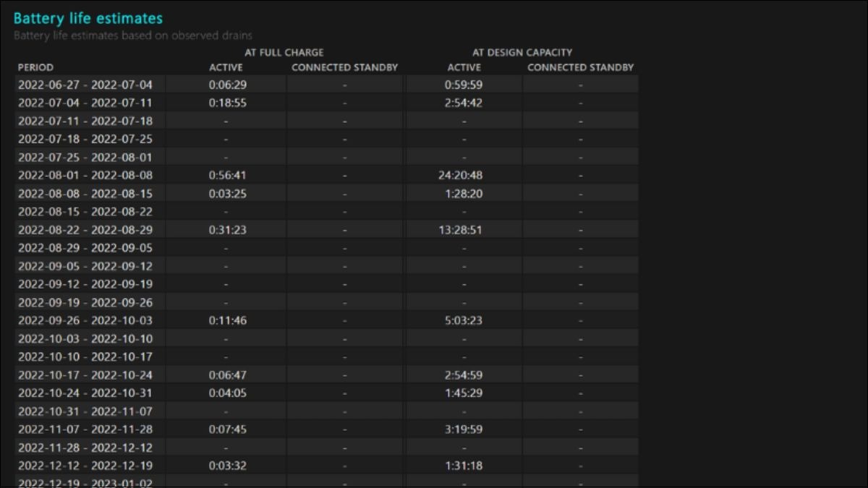Screen dimensions: 868x488
Task: Click the 24:20:48 design capacity value
Action: [464, 175]
